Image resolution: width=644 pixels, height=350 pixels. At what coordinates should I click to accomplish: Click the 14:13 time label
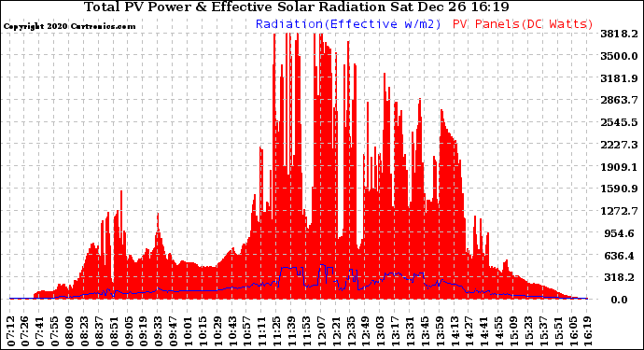tap(455, 331)
